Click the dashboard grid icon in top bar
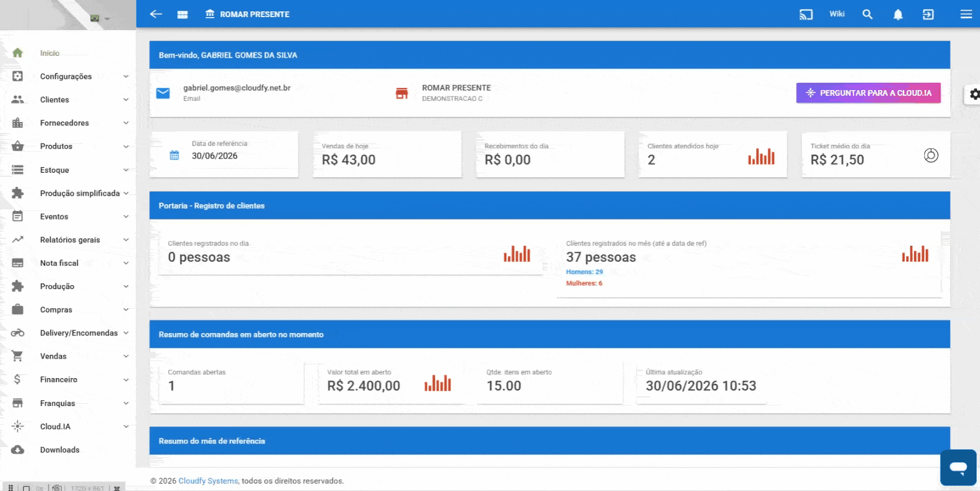Screen dimensions: 980x491 coord(182,14)
